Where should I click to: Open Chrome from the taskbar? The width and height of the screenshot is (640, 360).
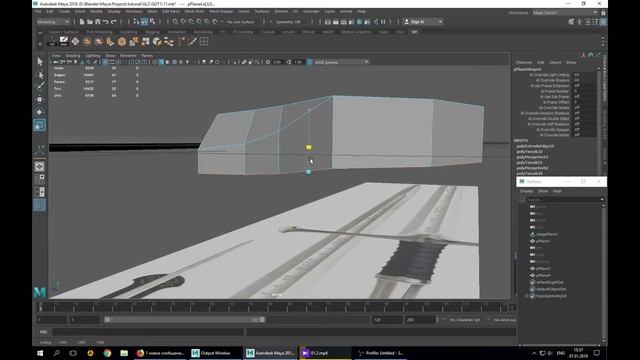coord(107,353)
